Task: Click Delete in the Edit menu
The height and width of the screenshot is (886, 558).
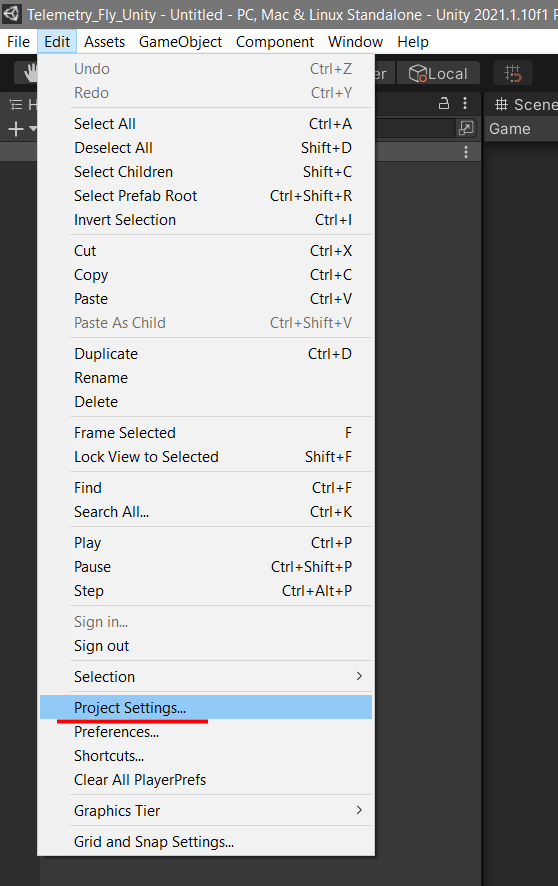Action: (x=206, y=402)
